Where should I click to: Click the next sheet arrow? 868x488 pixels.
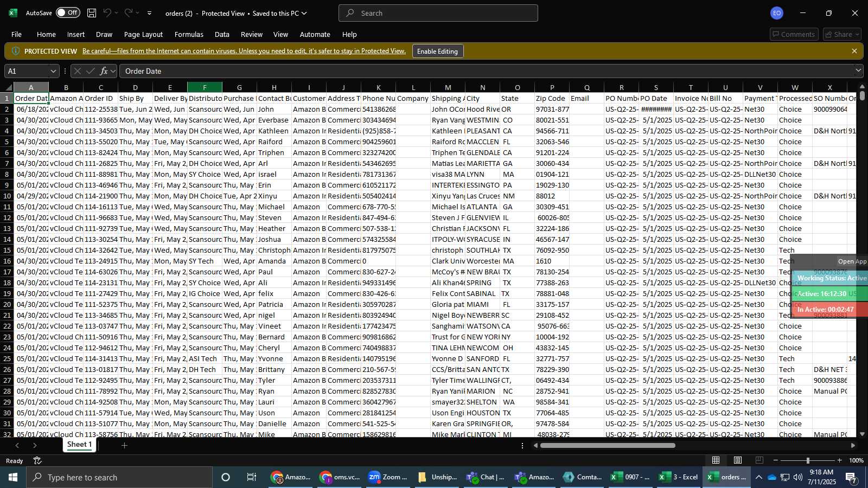click(35, 445)
